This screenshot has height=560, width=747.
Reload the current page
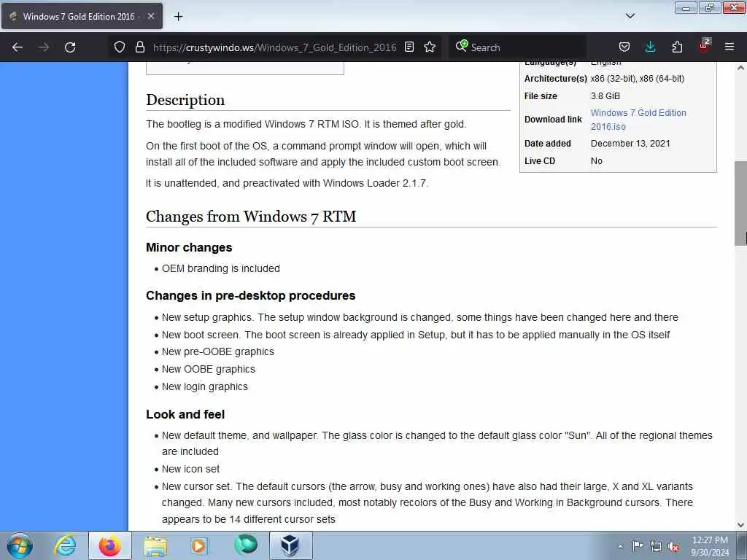(70, 47)
